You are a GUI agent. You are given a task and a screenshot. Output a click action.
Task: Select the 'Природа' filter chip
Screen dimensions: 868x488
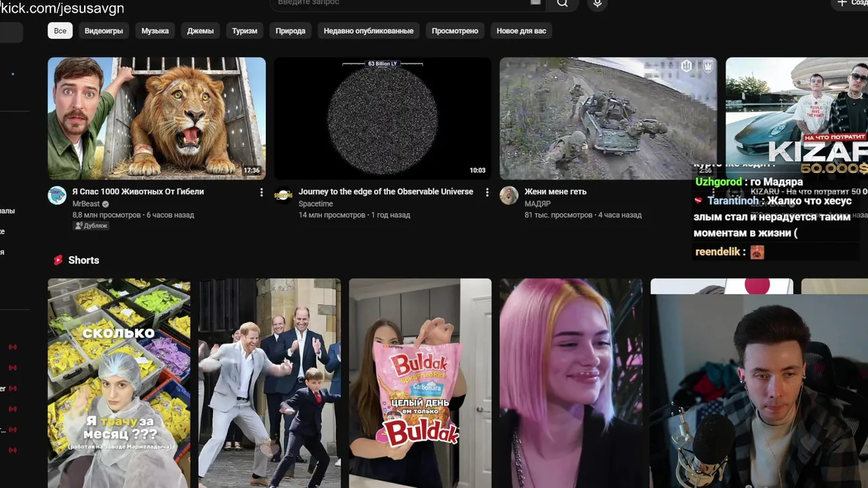(x=290, y=30)
